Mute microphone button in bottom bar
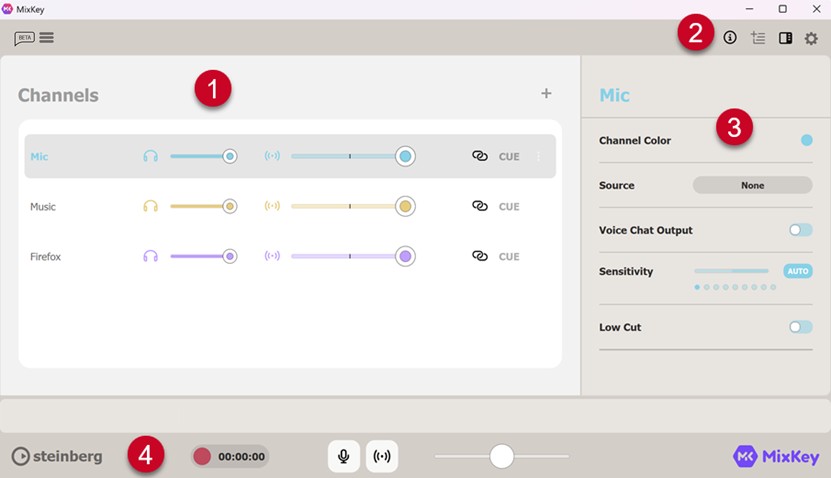The width and height of the screenshot is (831, 478). 344,456
